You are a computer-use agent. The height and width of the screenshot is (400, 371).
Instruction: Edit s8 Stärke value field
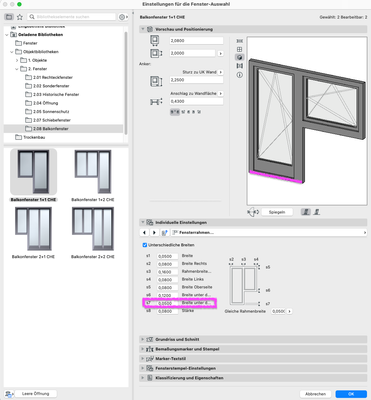tap(167, 311)
